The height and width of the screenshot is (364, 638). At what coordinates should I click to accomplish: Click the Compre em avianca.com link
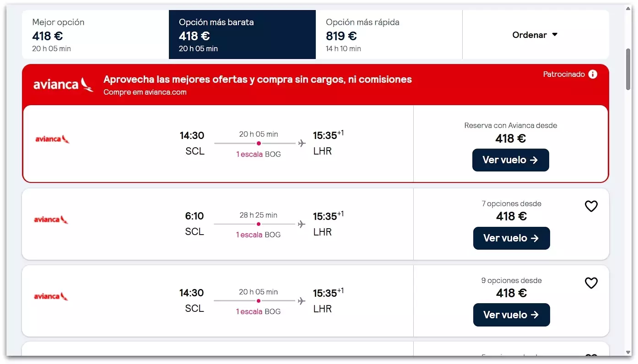point(145,92)
